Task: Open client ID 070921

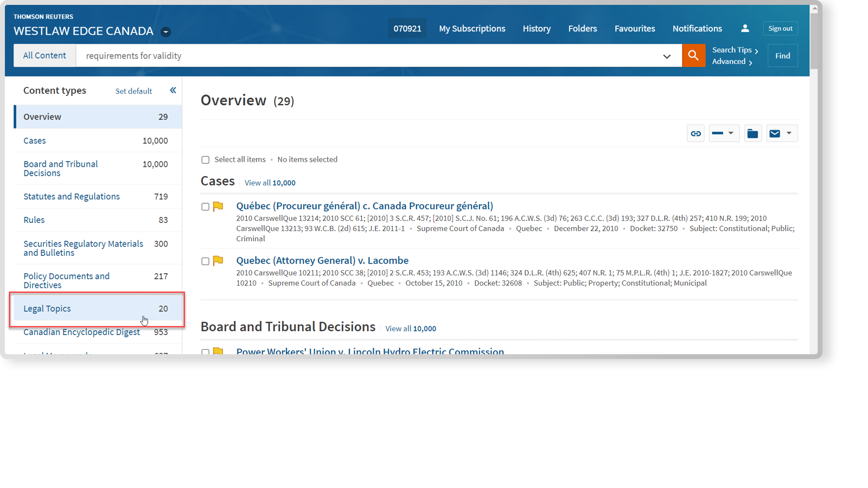Action: click(x=407, y=28)
